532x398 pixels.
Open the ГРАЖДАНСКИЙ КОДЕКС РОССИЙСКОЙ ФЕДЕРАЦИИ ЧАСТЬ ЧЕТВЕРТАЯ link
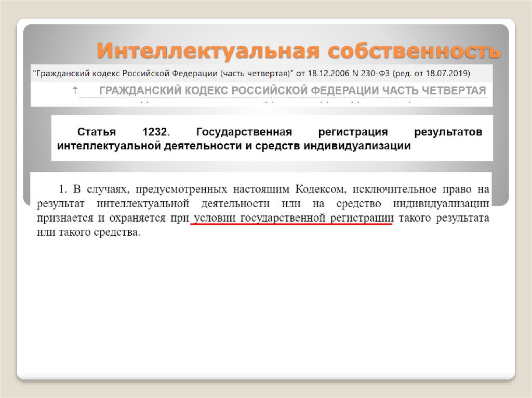coord(292,90)
